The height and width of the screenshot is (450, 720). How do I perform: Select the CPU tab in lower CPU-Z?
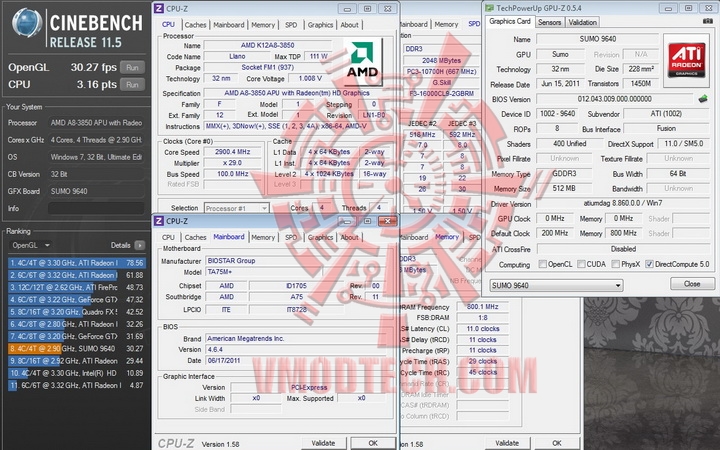pos(169,237)
